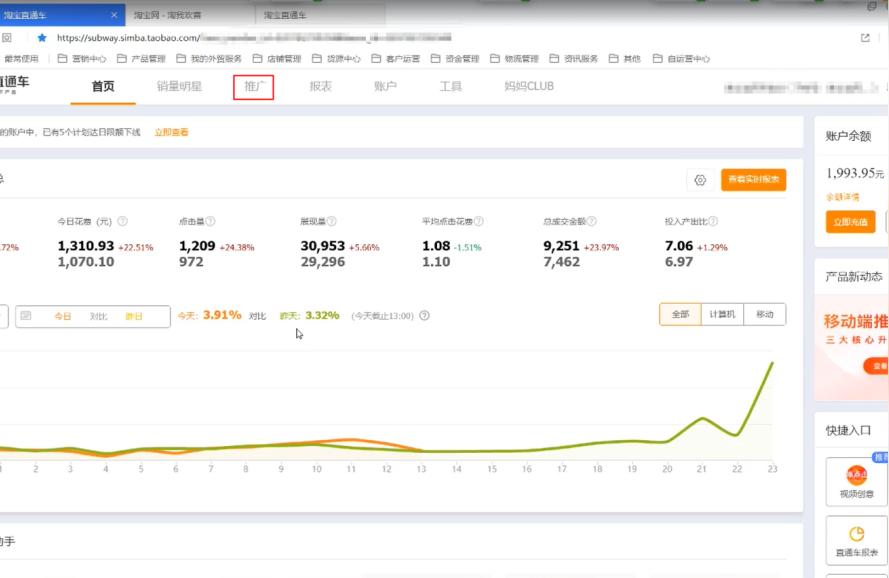Click account balance 1,993.95元
The width and height of the screenshot is (889, 578).
click(x=855, y=173)
